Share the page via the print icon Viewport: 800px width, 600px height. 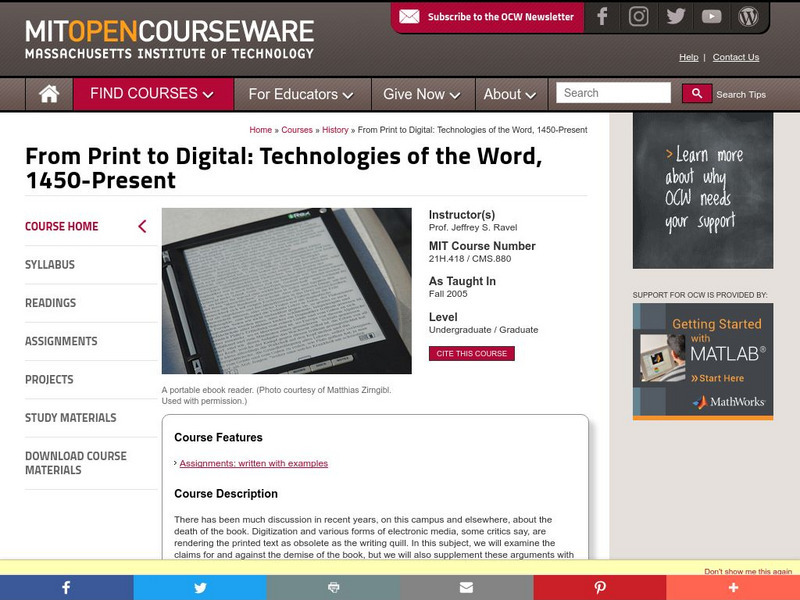pos(333,588)
